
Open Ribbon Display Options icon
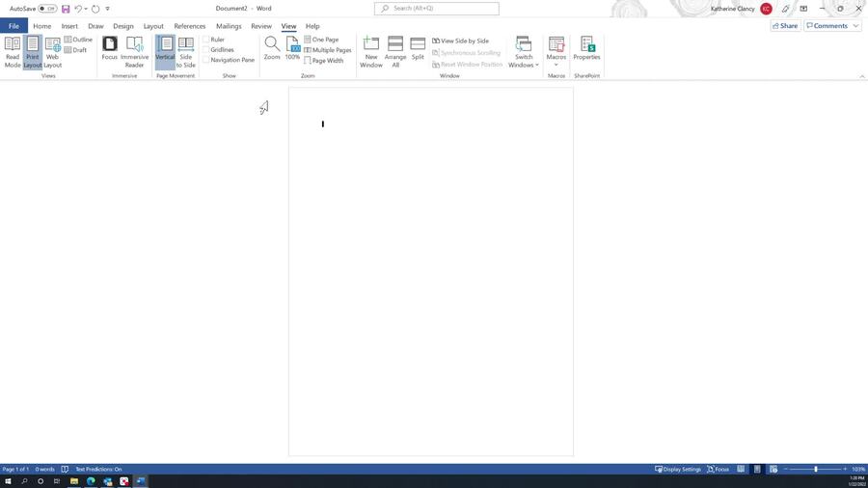(803, 9)
